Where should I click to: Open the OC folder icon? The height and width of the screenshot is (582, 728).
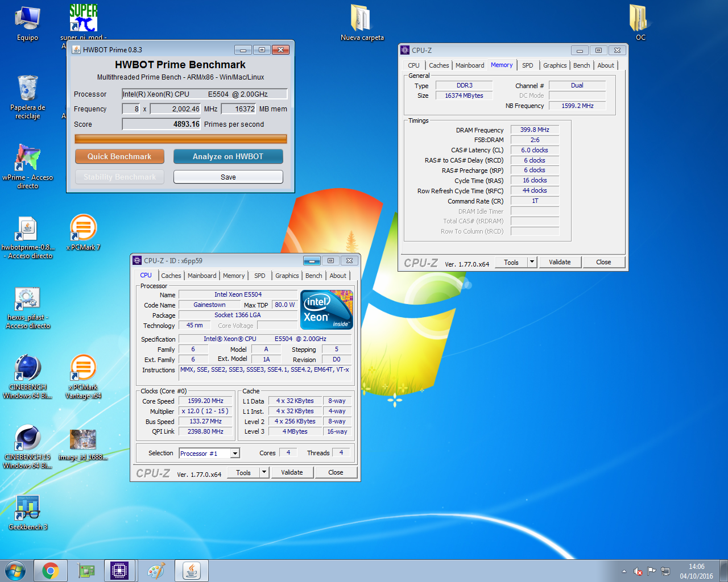point(640,23)
